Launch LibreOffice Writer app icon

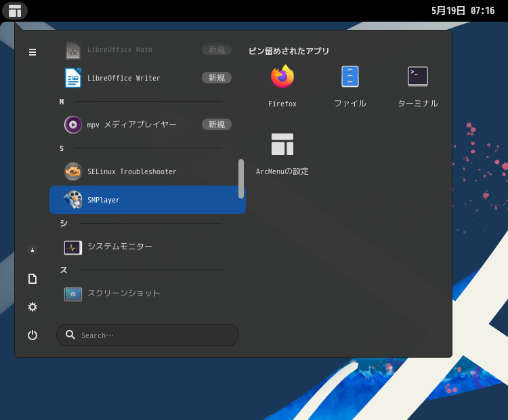coord(73,78)
